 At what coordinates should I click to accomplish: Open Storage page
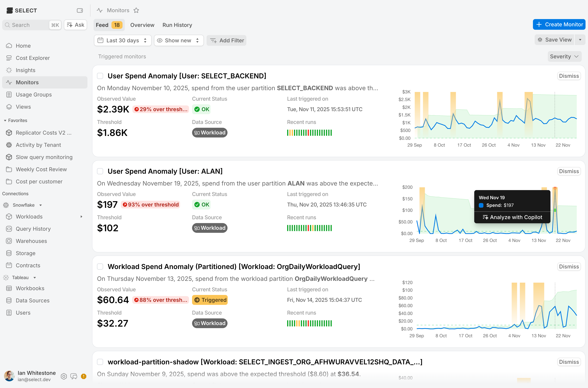[x=45, y=253]
